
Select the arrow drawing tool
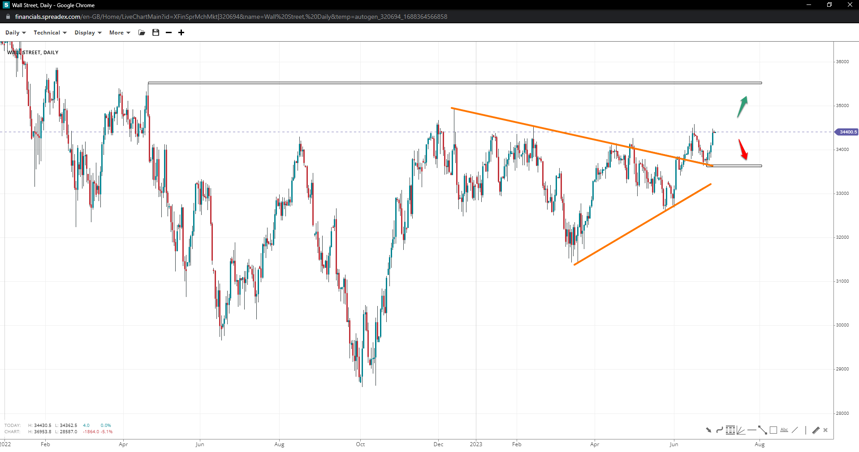(x=709, y=430)
